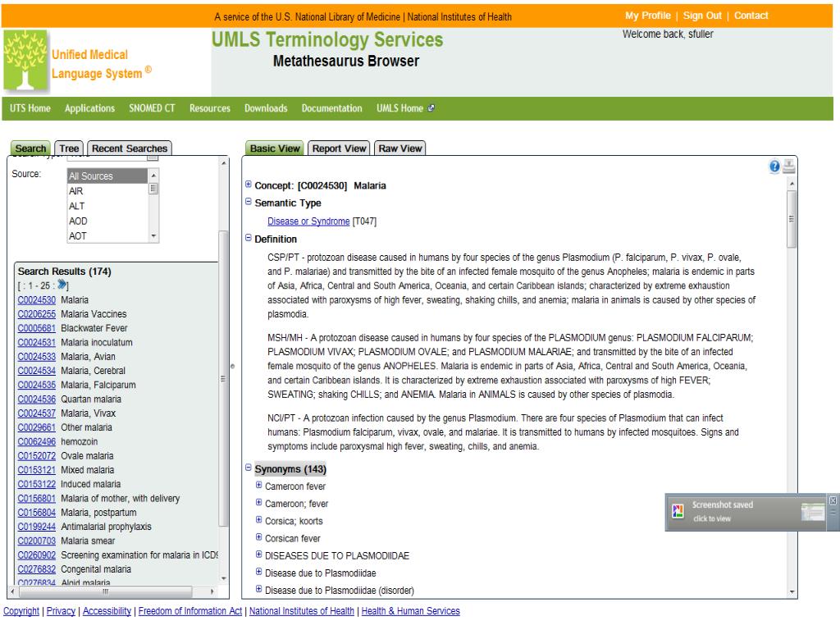Switch to the Tree tab
Image resolution: width=840 pixels, height=630 pixels.
click(69, 148)
